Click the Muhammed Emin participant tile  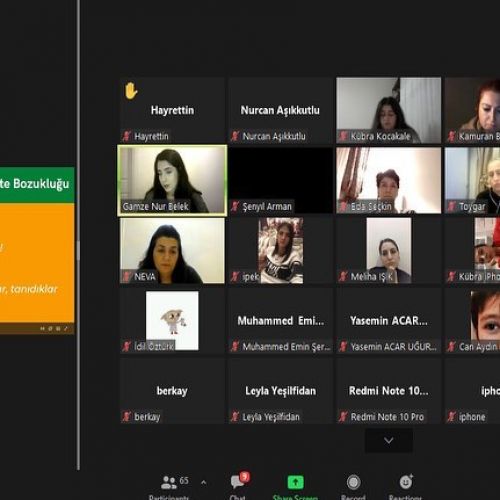click(x=281, y=321)
